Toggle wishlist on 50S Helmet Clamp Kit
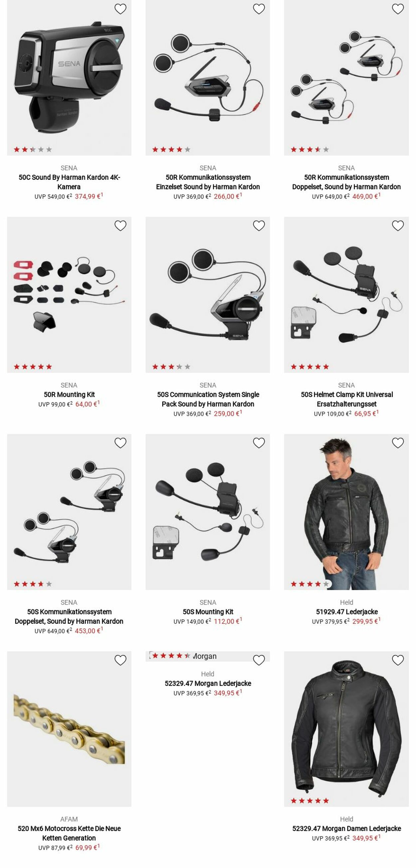416x868 pixels. click(x=398, y=226)
